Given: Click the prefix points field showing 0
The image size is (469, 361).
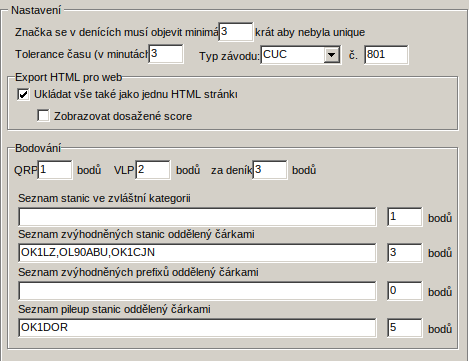Looking at the screenshot, I should [x=405, y=291].
